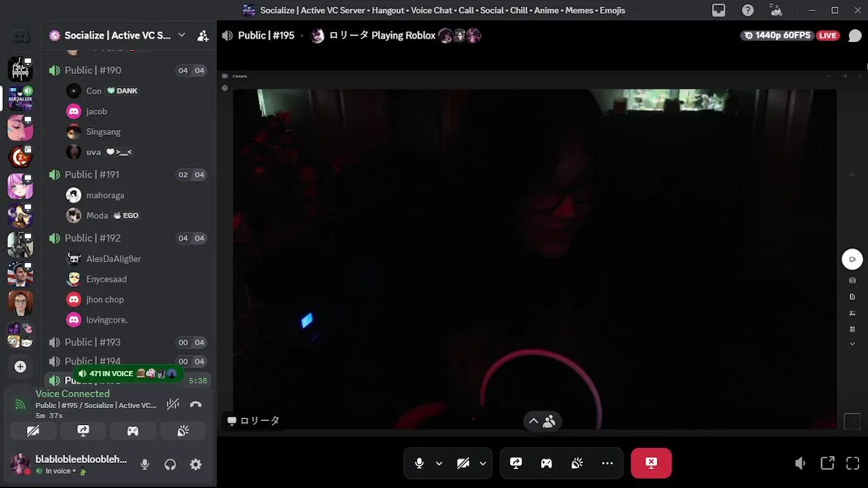Open more options three-dots menu
The height and width of the screenshot is (488, 868).
click(608, 463)
